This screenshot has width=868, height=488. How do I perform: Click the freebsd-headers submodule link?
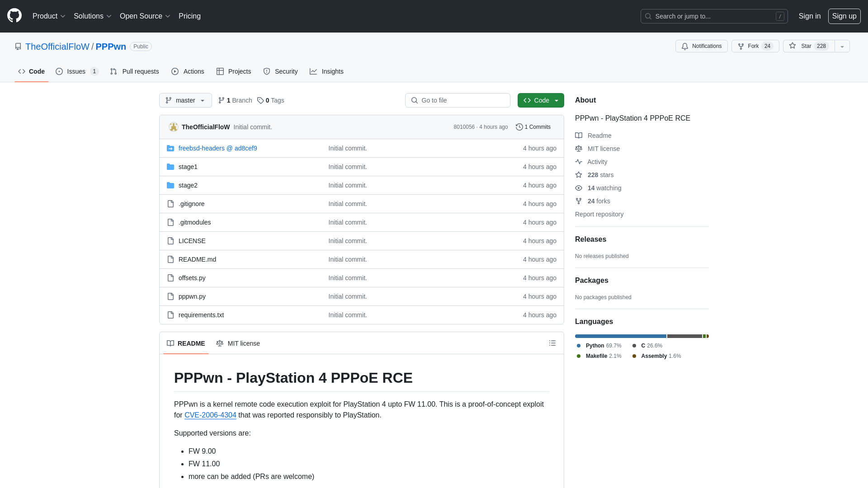217,148
